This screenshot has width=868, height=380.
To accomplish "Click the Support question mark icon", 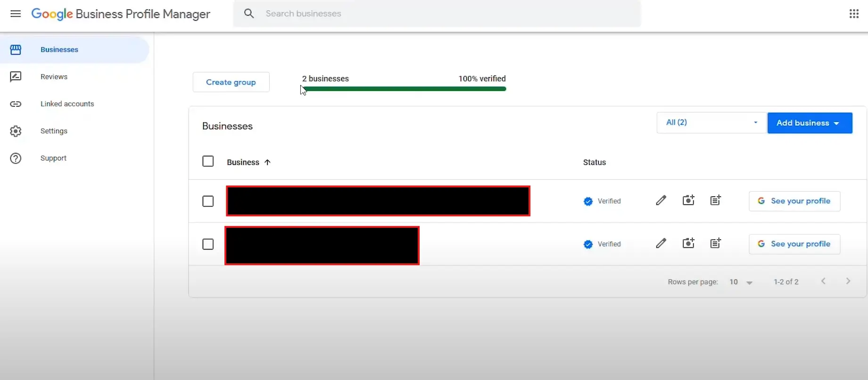I will (x=16, y=158).
